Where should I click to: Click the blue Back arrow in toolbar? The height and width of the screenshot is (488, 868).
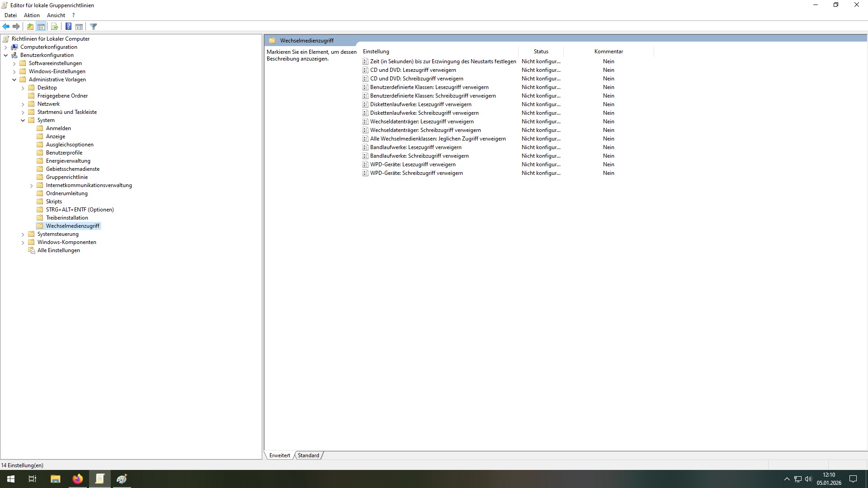pos(6,27)
